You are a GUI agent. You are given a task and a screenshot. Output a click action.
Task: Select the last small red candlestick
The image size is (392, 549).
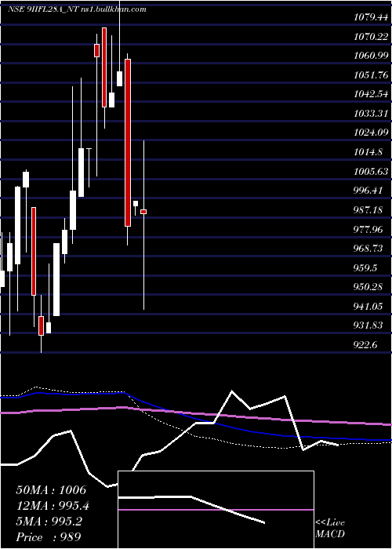point(143,212)
